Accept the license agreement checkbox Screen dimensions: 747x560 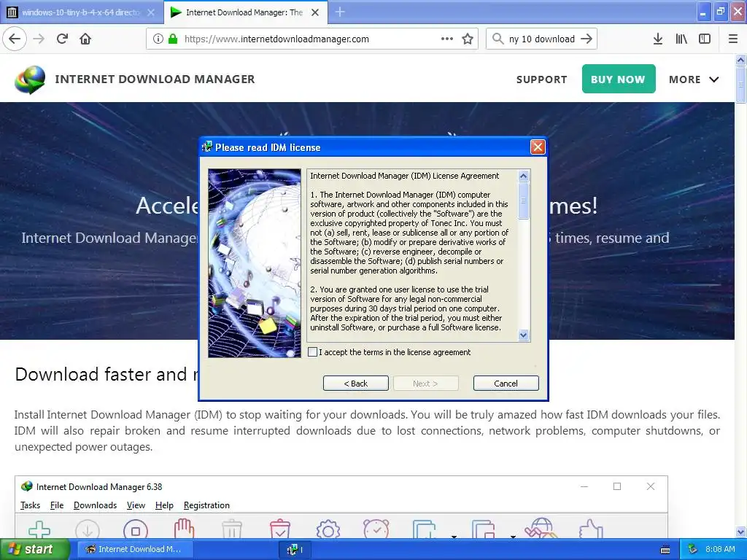pos(312,352)
